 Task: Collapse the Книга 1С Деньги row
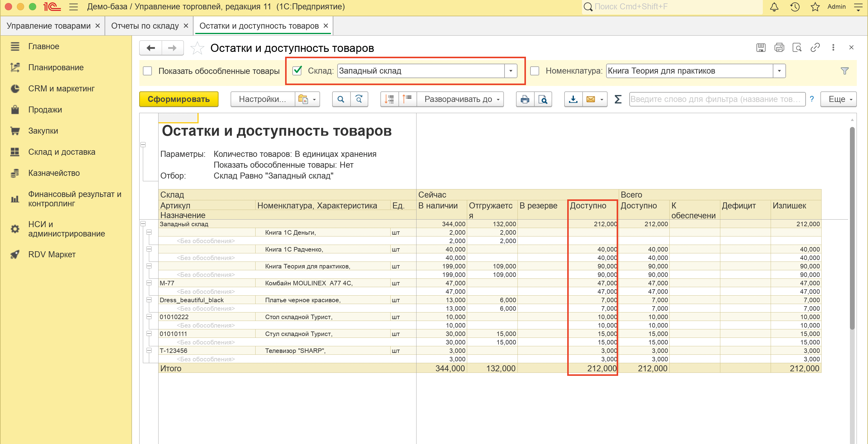[149, 232]
